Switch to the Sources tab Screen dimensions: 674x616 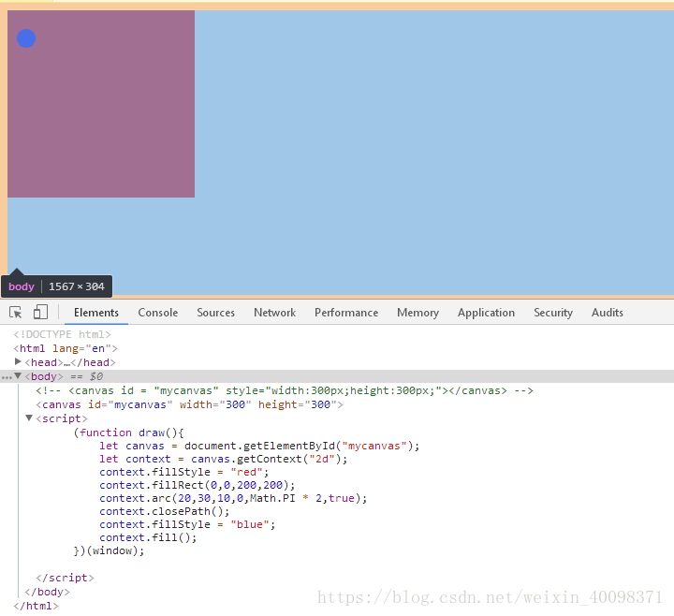coord(216,313)
